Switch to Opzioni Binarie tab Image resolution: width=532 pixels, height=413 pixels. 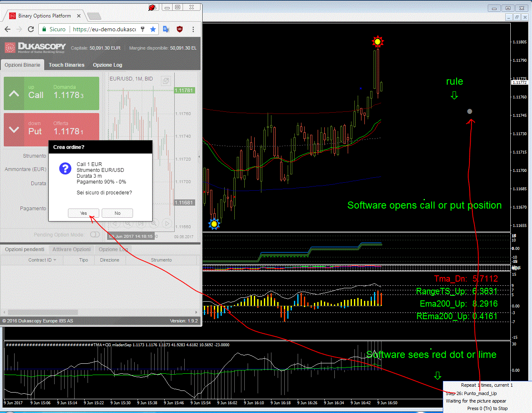(23, 65)
